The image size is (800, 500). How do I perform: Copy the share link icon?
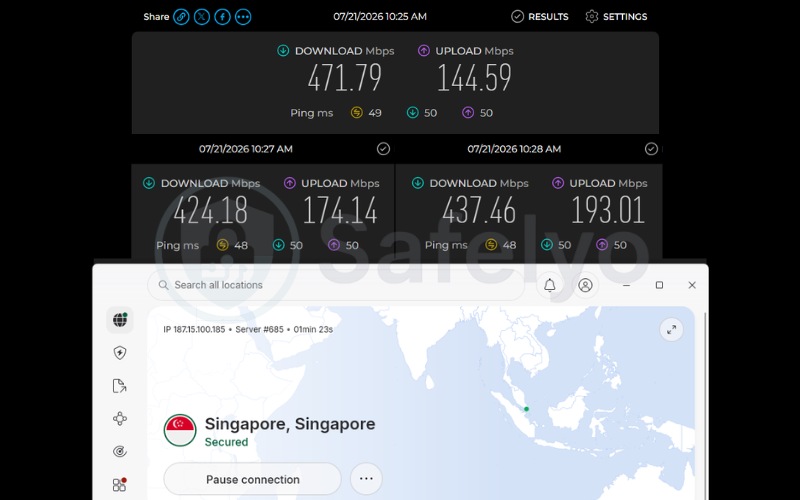[x=181, y=17]
